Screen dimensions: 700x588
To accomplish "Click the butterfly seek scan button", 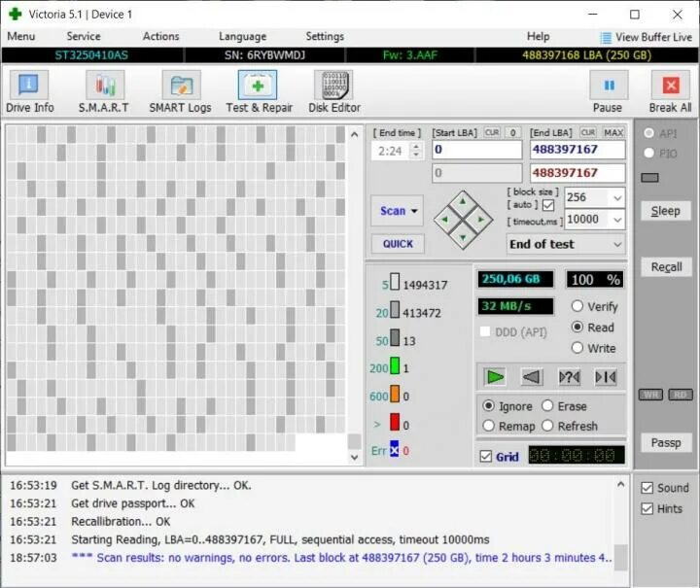I will tap(606, 377).
